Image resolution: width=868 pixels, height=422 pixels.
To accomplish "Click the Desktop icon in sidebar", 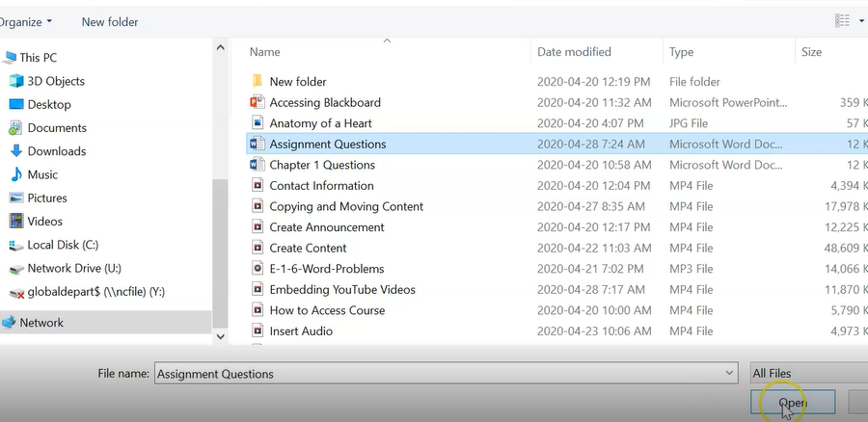I will (16, 104).
